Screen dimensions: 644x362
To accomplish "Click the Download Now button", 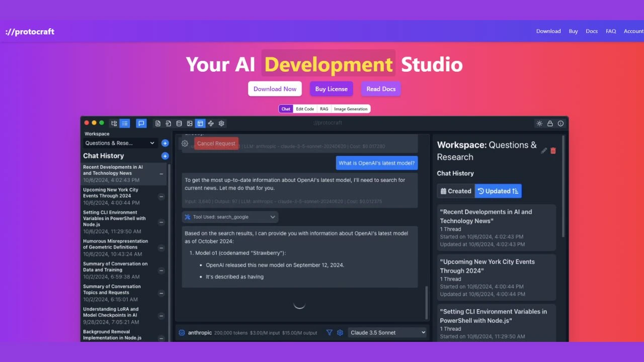I will [x=275, y=88].
